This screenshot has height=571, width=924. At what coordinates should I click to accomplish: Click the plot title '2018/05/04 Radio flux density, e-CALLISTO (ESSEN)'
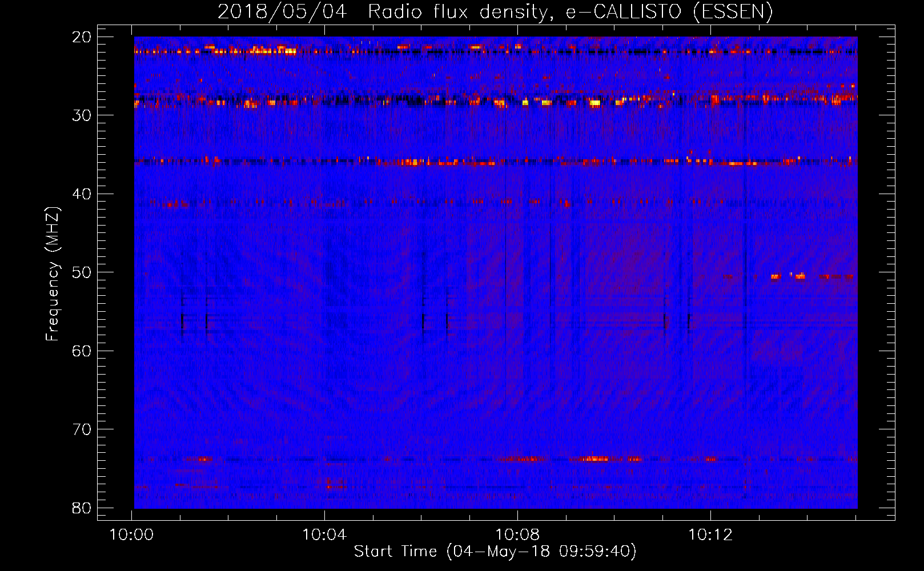tap(495, 12)
